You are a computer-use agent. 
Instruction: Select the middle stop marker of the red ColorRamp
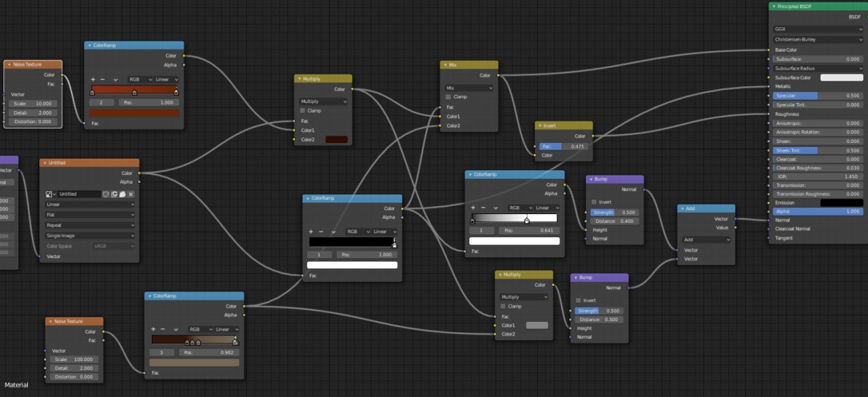pyautogui.click(x=134, y=91)
